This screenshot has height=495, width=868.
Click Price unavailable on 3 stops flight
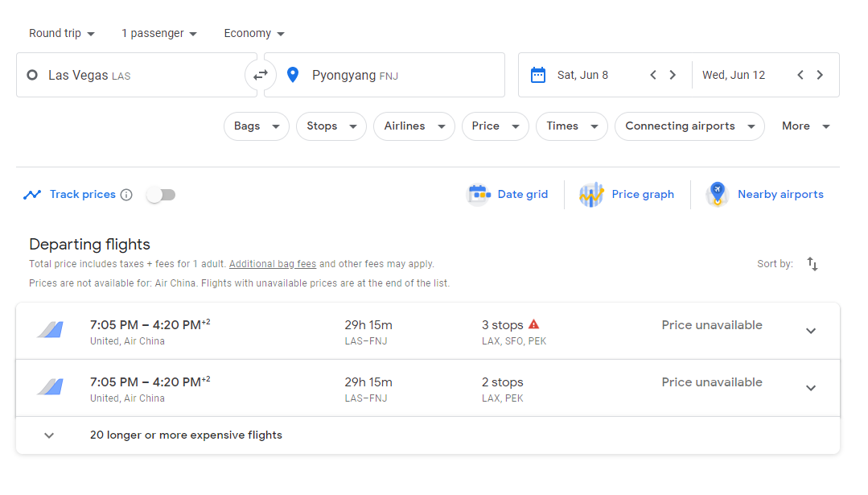[x=712, y=325]
